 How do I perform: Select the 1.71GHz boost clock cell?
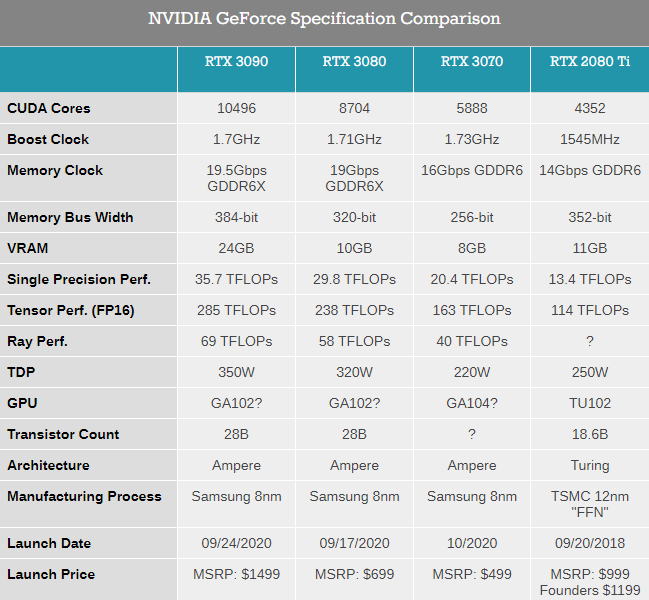click(354, 139)
